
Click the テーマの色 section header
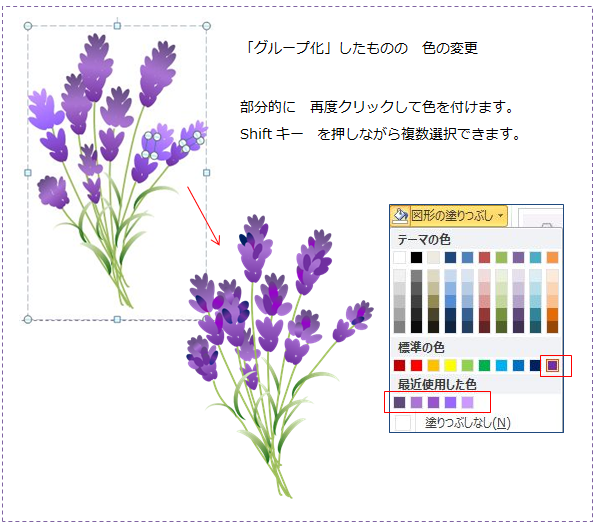[x=424, y=240]
